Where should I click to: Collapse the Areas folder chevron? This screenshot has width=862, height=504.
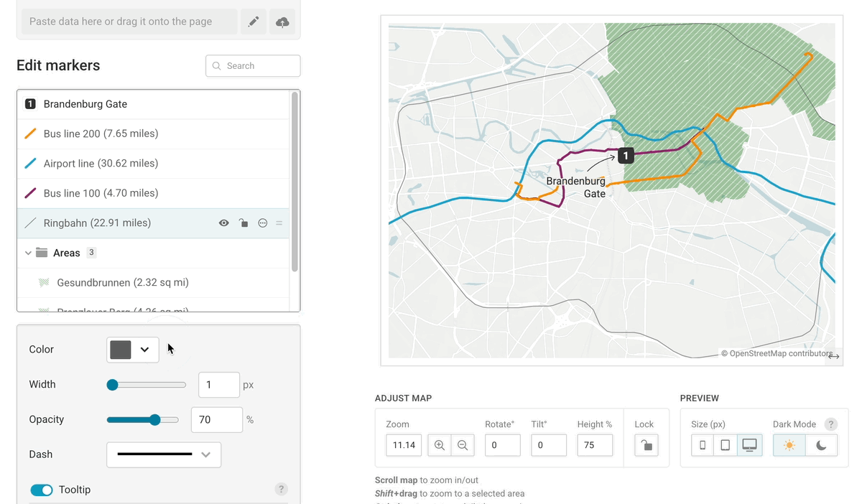(x=28, y=253)
